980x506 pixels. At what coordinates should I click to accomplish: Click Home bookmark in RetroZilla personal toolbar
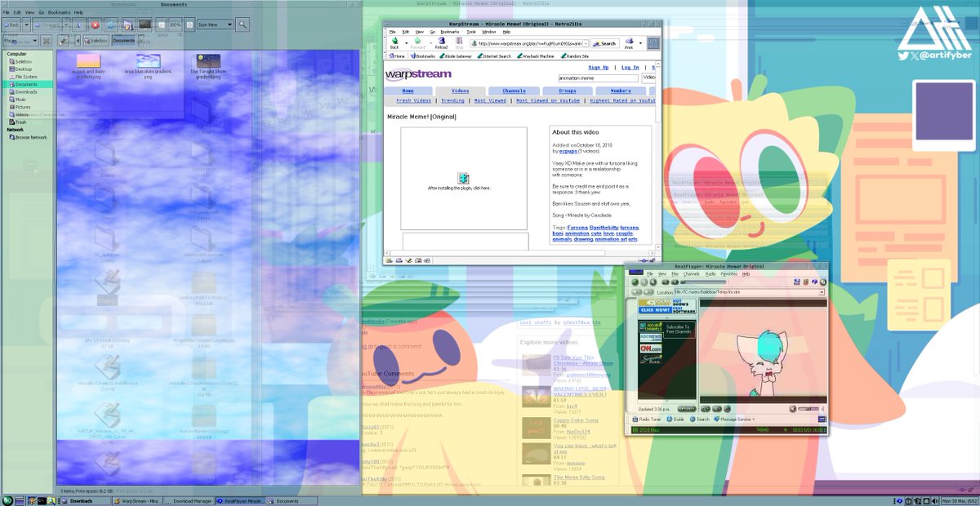point(396,56)
